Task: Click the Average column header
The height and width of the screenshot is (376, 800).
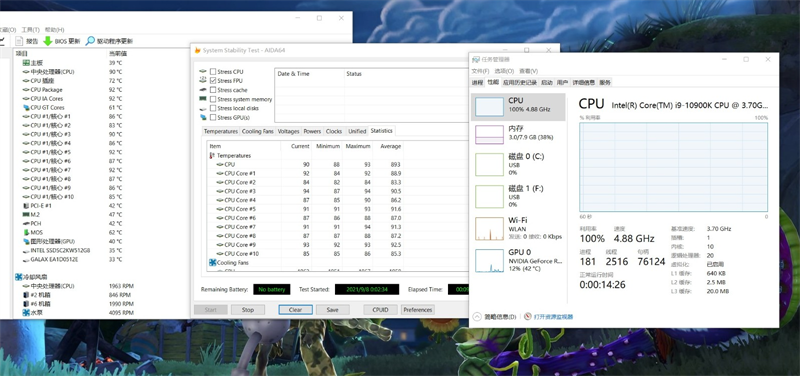Action: coord(390,146)
